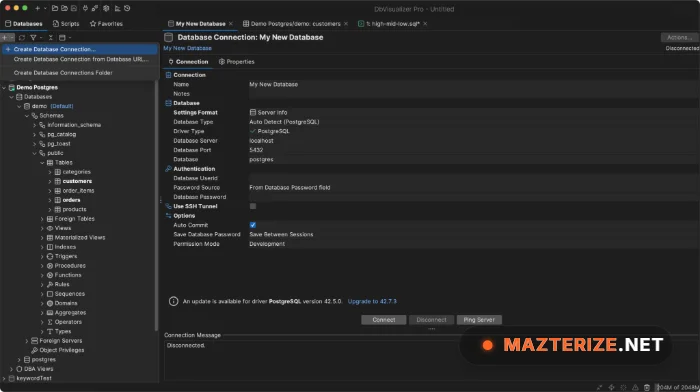This screenshot has width=700, height=392.
Task: Click the second open folder icon in the top toolbar
Action: click(x=64, y=8)
